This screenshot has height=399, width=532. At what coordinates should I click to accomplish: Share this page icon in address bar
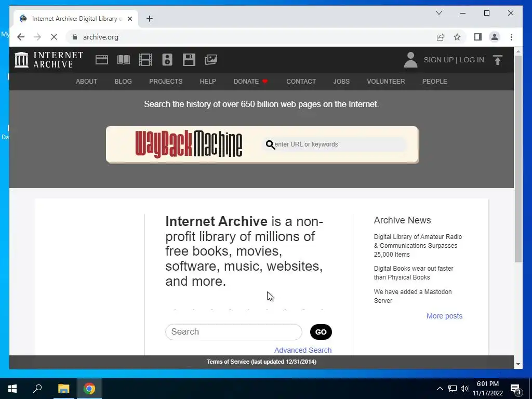441,37
